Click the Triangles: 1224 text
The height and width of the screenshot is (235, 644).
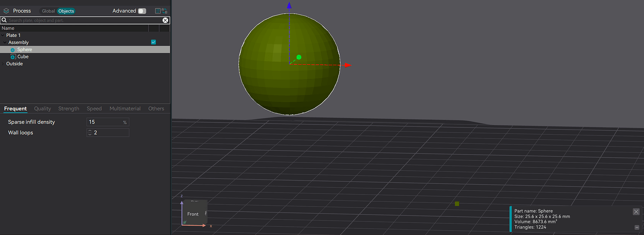[530, 227]
